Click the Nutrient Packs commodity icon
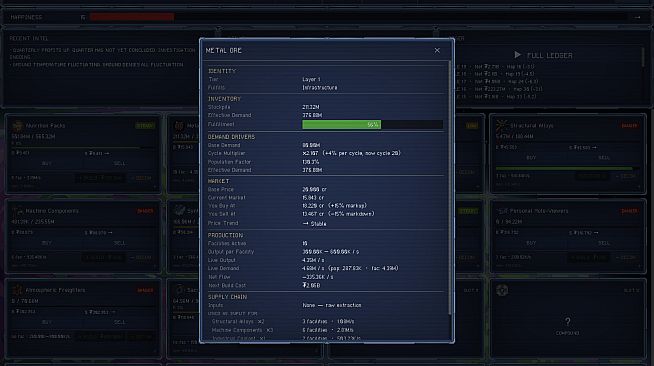654x366 pixels. [x=18, y=125]
